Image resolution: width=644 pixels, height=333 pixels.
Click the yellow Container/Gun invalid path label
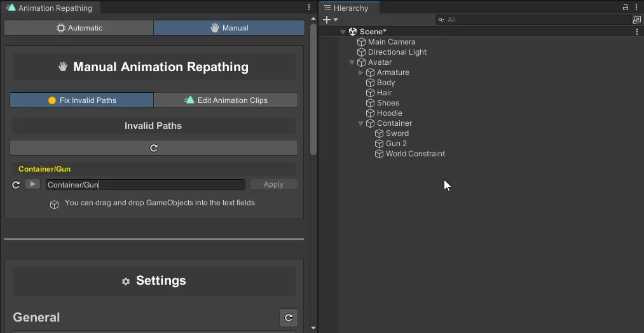[x=45, y=169]
